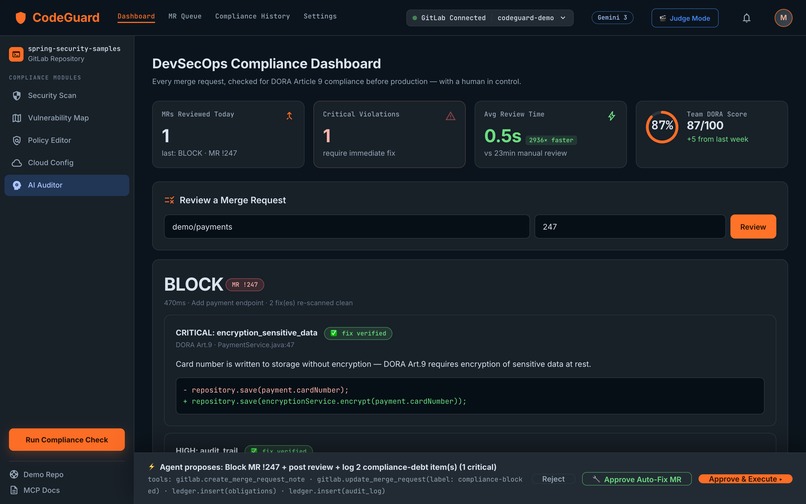Click the fix verified checkmark for encryption_sensitive_data
Screen dimensions: 806x504
[334, 333]
